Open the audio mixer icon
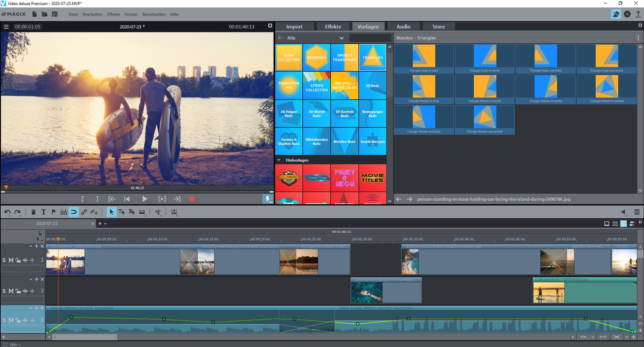 click(637, 212)
